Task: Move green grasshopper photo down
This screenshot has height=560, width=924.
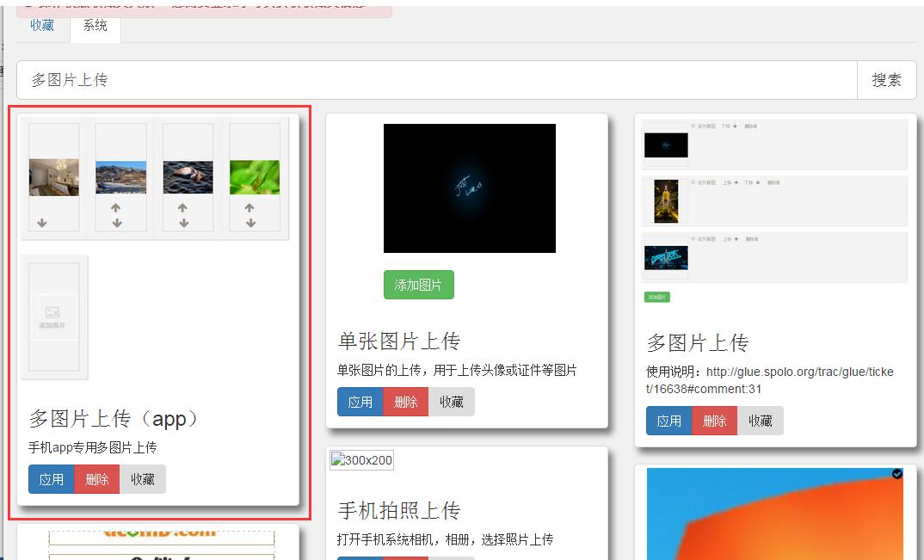Action: 251,223
